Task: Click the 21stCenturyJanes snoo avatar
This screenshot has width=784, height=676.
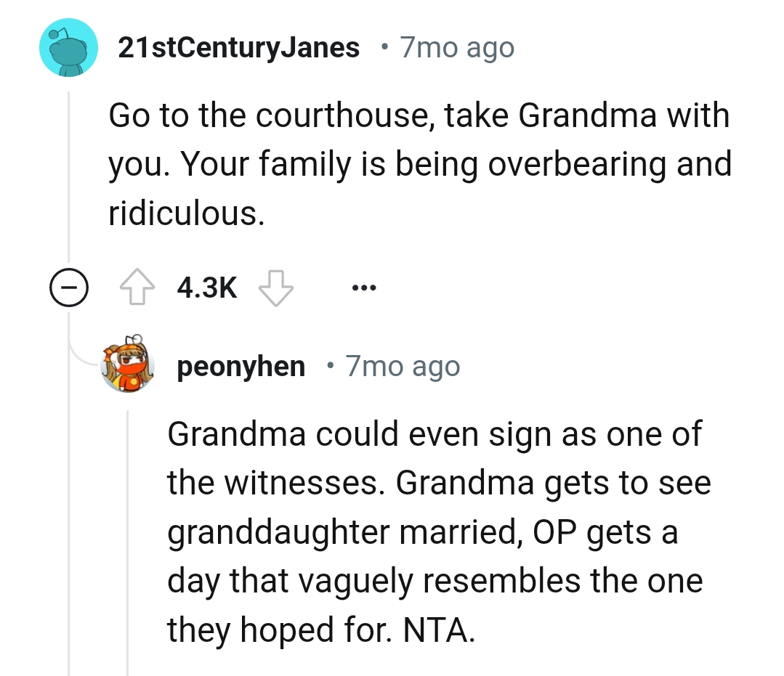Action: coord(68,46)
